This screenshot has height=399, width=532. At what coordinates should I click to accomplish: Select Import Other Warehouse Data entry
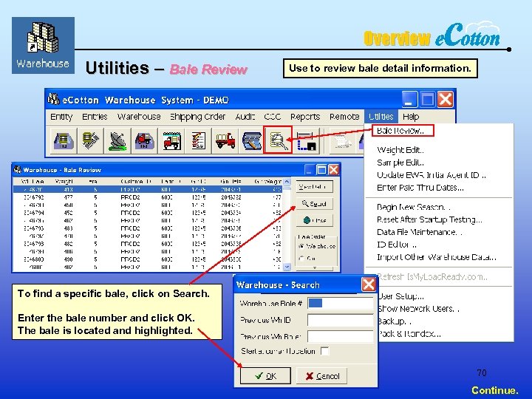pos(437,257)
